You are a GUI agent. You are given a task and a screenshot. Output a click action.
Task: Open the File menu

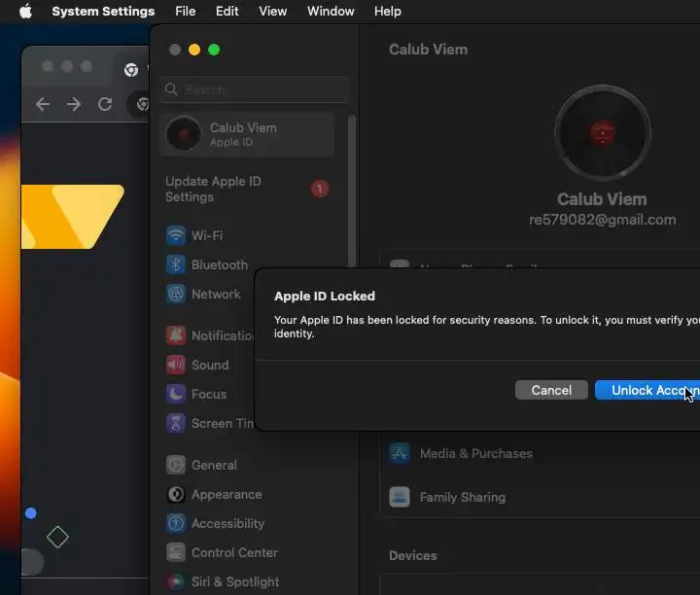186,11
